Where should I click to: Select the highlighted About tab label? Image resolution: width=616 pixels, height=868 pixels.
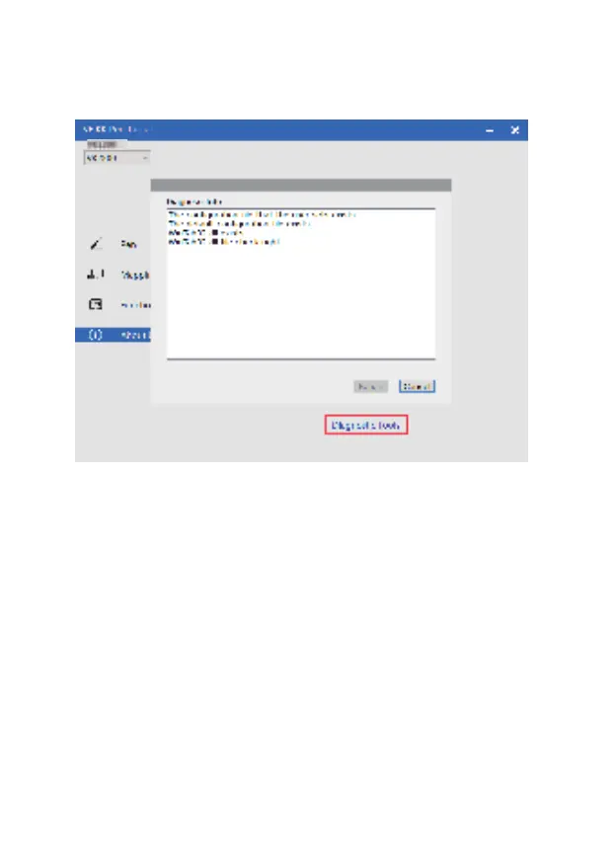point(135,335)
